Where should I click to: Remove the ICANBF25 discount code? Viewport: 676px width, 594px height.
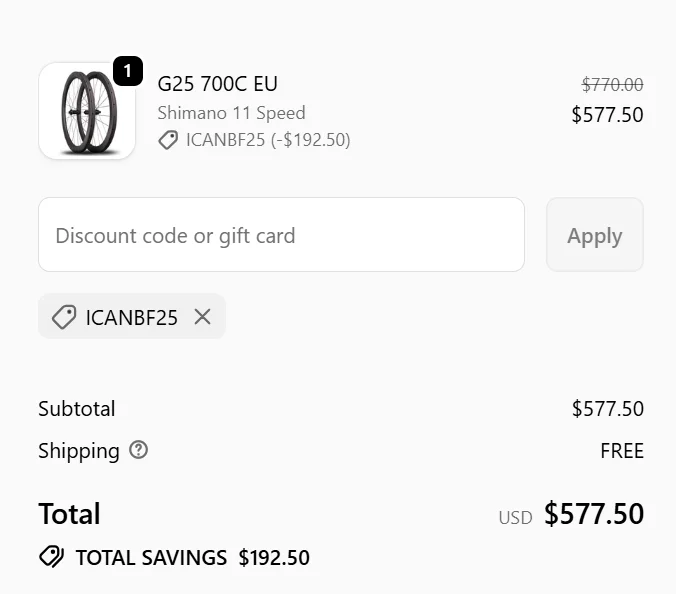203,317
